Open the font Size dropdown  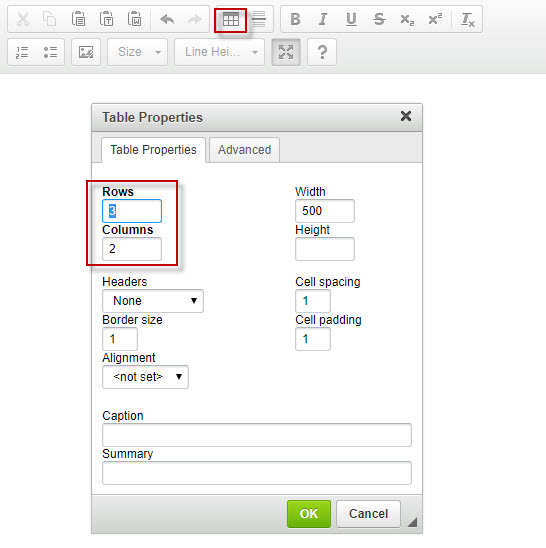[137, 52]
